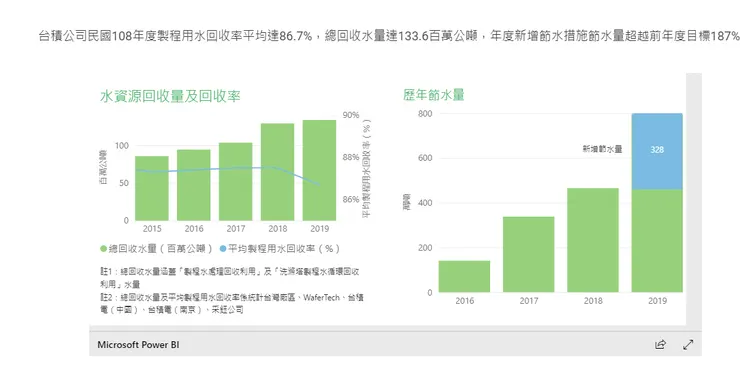
Task: Click the 2015 x-axis label
Action: tap(152, 229)
